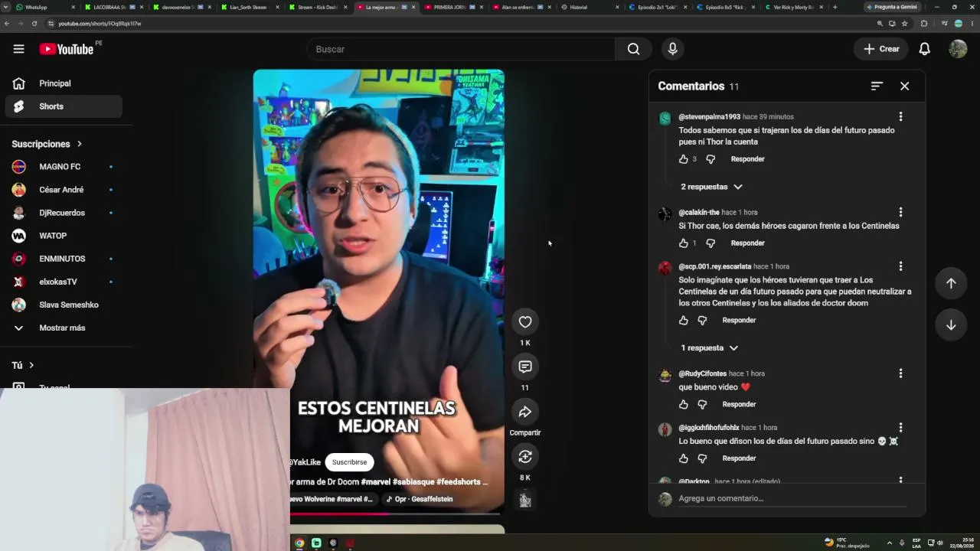980x551 pixels.
Task: Open more options for @calakin-the's comment
Action: pos(900,212)
